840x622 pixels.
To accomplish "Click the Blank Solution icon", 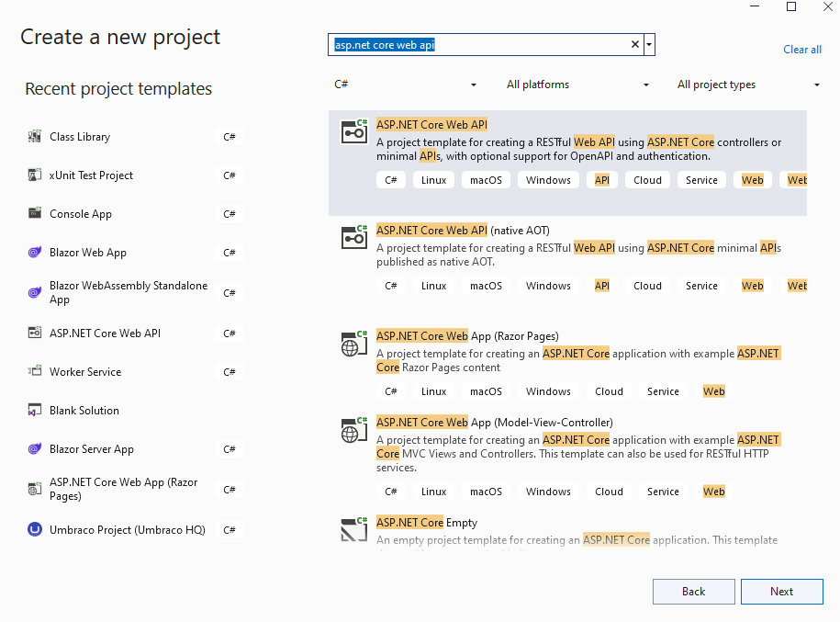I will point(35,410).
